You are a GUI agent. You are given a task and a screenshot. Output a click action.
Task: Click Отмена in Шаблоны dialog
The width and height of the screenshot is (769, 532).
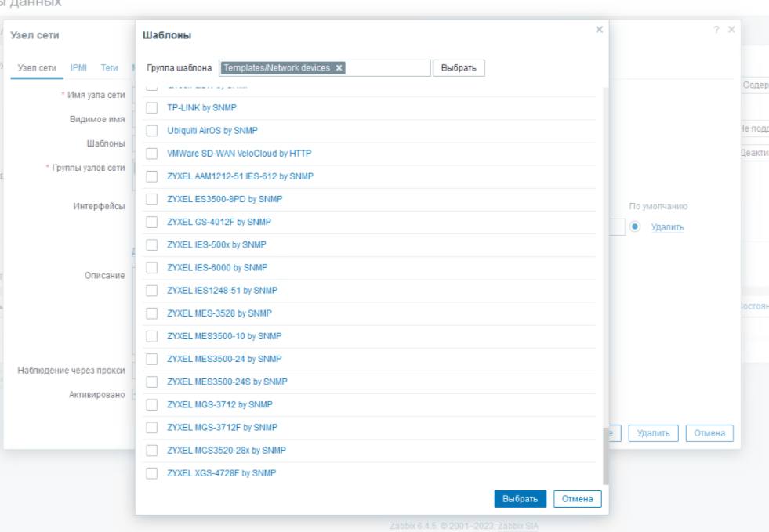[577, 498]
